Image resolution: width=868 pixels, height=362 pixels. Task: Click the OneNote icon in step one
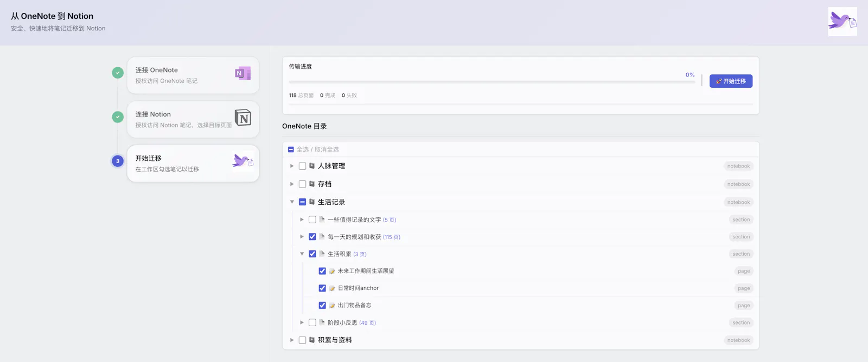242,73
